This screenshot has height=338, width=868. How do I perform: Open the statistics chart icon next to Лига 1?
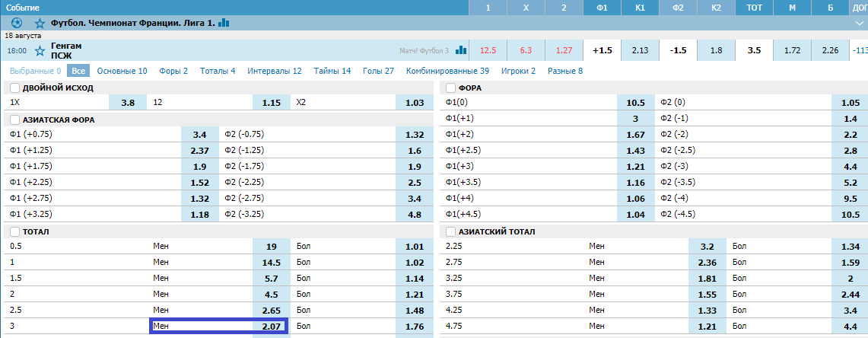tap(224, 23)
